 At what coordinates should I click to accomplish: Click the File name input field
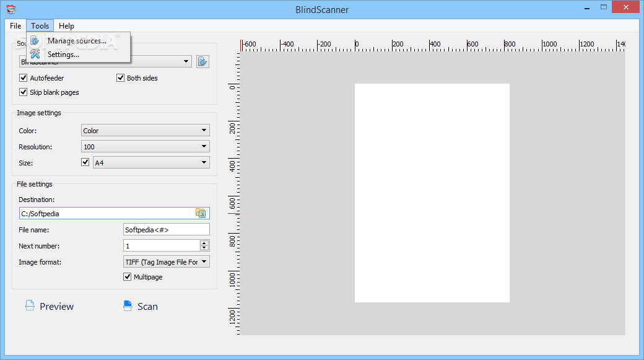(x=167, y=230)
